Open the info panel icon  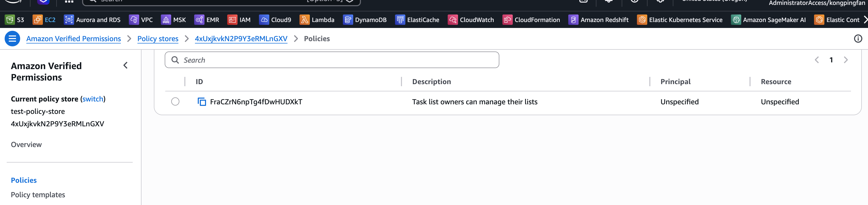pos(858,39)
